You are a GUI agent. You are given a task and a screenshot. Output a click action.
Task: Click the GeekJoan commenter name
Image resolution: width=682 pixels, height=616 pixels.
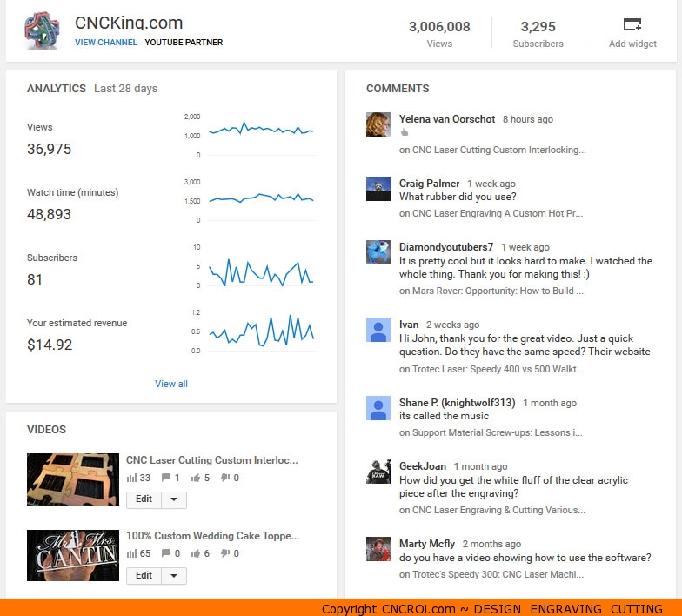(423, 466)
